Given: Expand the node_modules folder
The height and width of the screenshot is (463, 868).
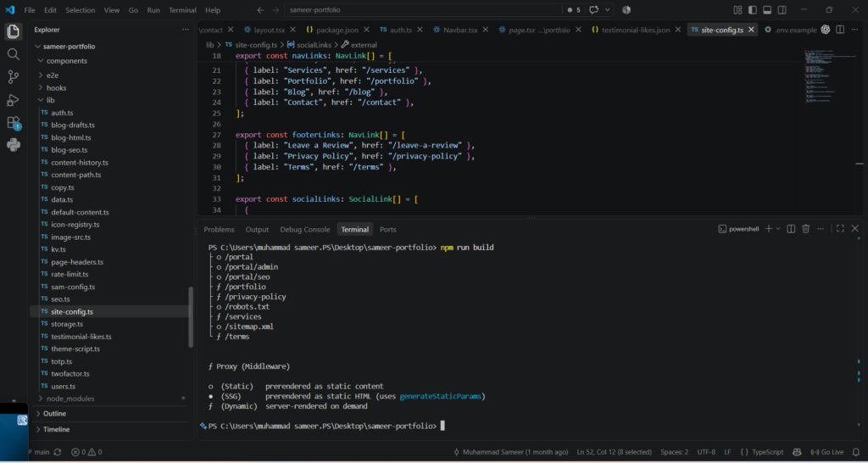Looking at the screenshot, I should point(41,399).
